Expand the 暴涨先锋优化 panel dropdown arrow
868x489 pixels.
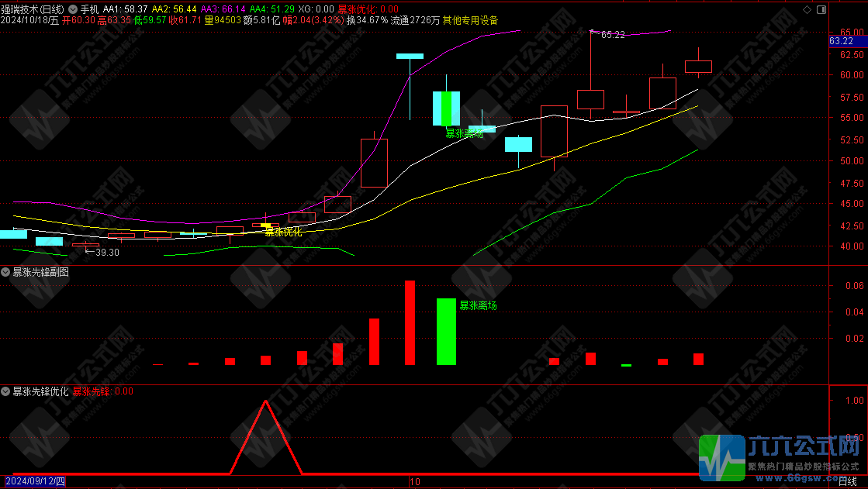pyautogui.click(x=6, y=391)
